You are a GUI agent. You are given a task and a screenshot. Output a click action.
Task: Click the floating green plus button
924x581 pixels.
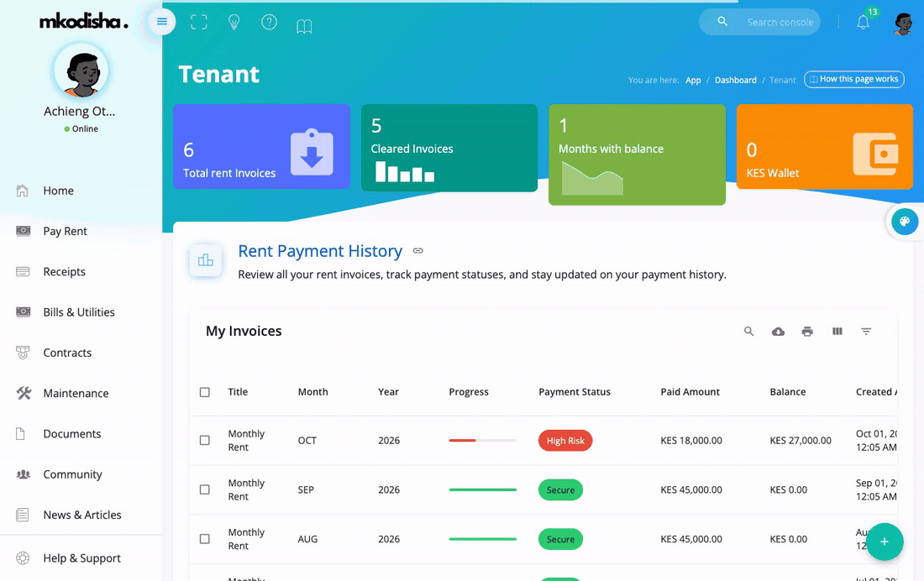[x=885, y=542]
